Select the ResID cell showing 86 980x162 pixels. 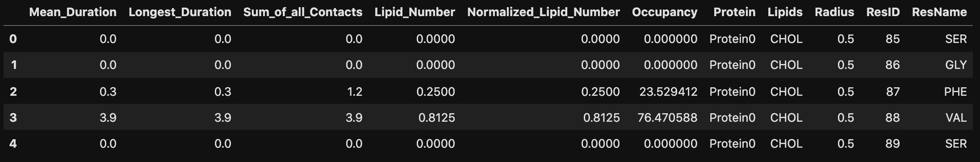(x=892, y=65)
